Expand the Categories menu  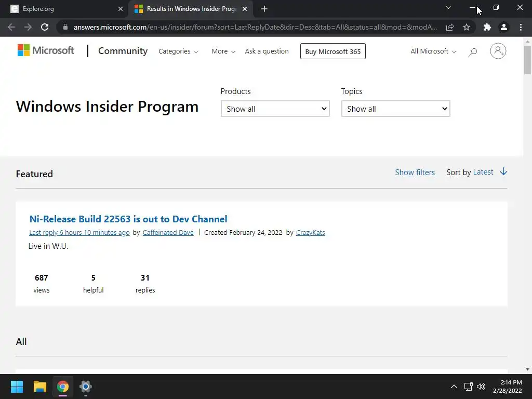point(178,51)
